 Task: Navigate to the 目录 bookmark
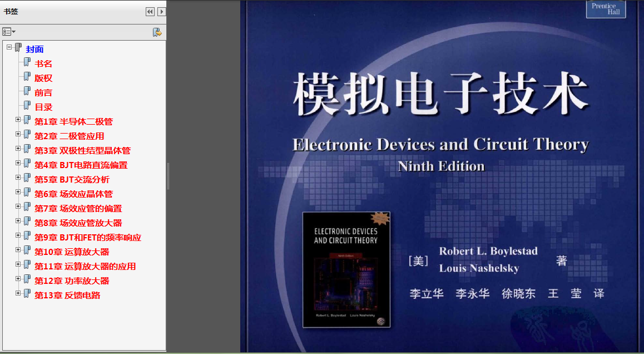43,107
